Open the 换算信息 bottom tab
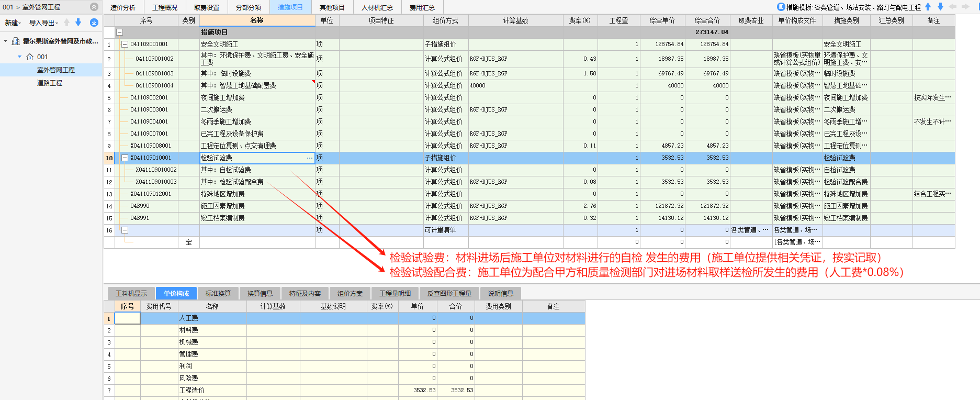 pyautogui.click(x=260, y=293)
